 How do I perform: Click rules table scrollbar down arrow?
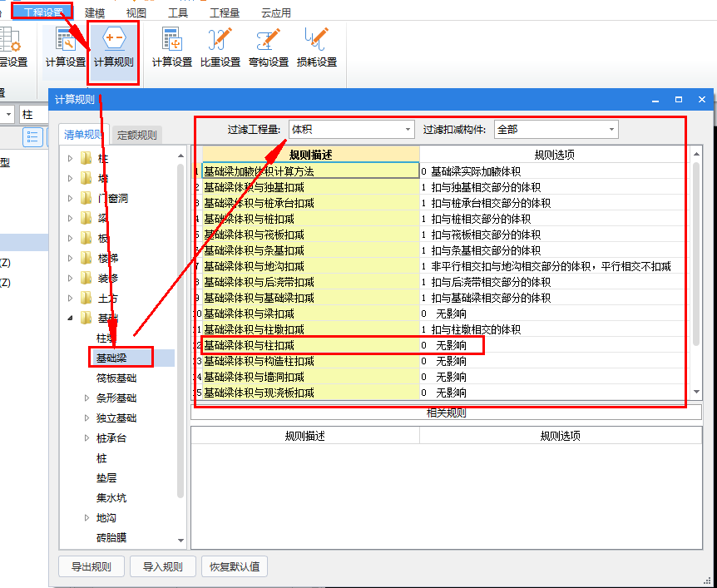[696, 392]
